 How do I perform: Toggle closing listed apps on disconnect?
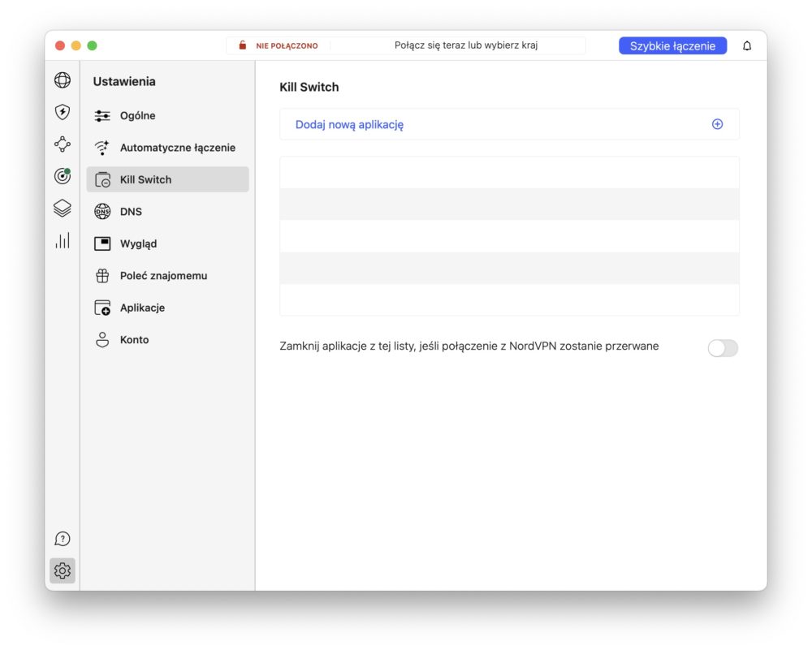tap(723, 348)
